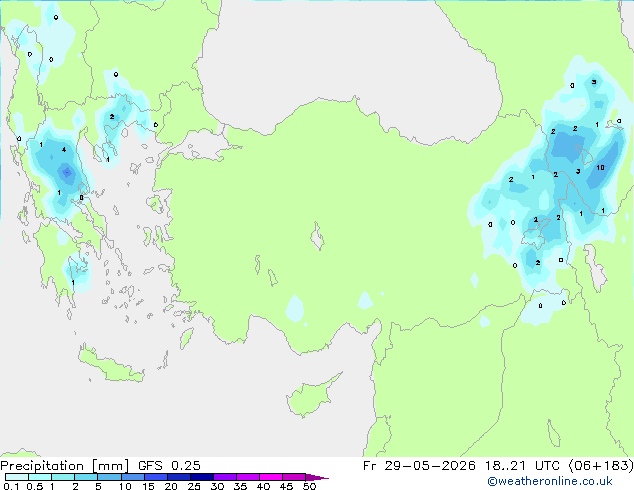This screenshot has width=634, height=490.
Task: Click the "30" legend scale label
Action: point(217,486)
